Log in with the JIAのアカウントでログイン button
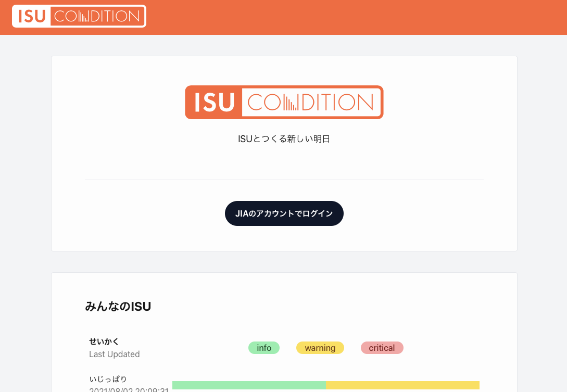Viewport: 567px width, 392px height. tap(284, 213)
